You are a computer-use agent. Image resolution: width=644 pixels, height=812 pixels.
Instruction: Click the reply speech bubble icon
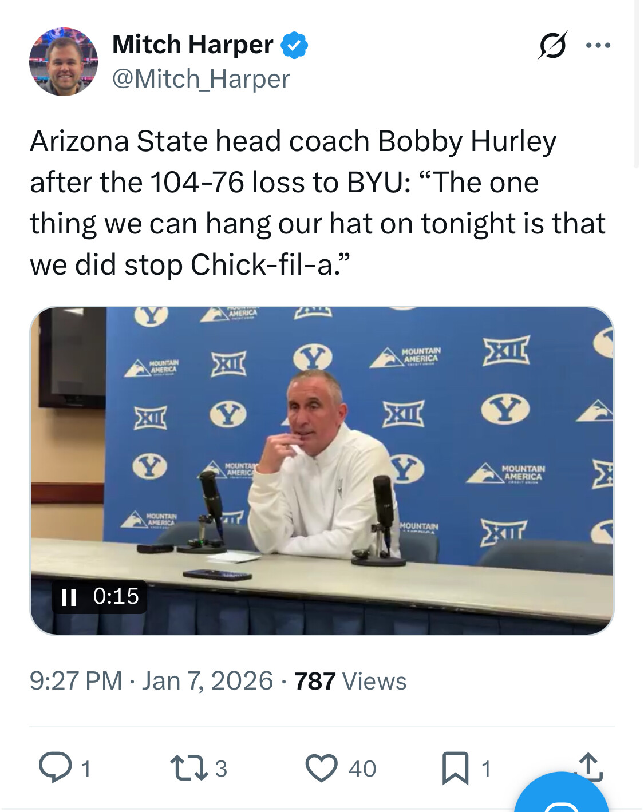point(55,767)
